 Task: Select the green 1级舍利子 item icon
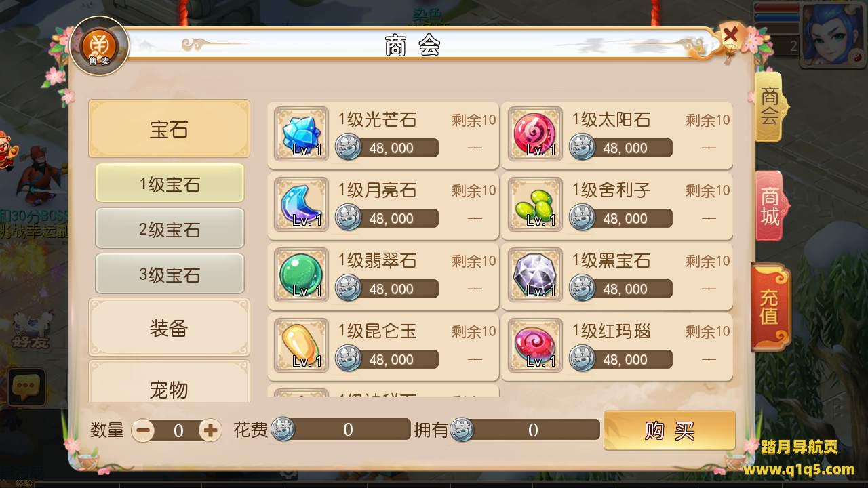[535, 205]
